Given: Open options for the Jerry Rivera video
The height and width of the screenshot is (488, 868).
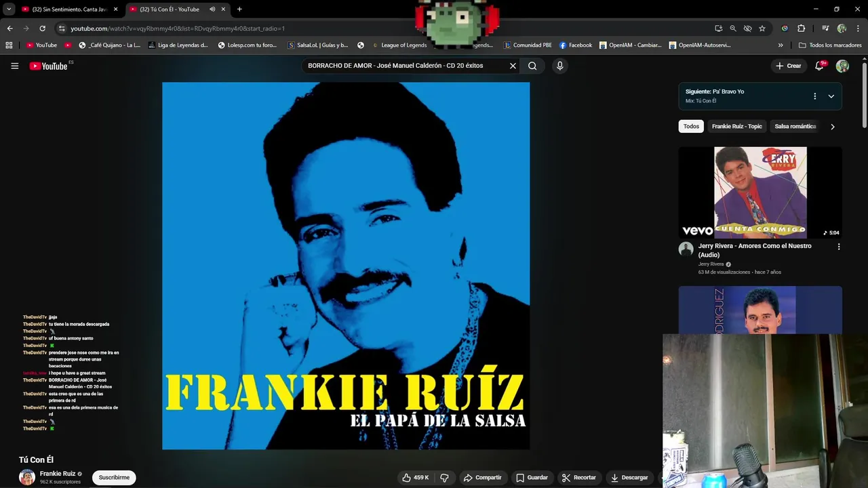Looking at the screenshot, I should (x=838, y=247).
